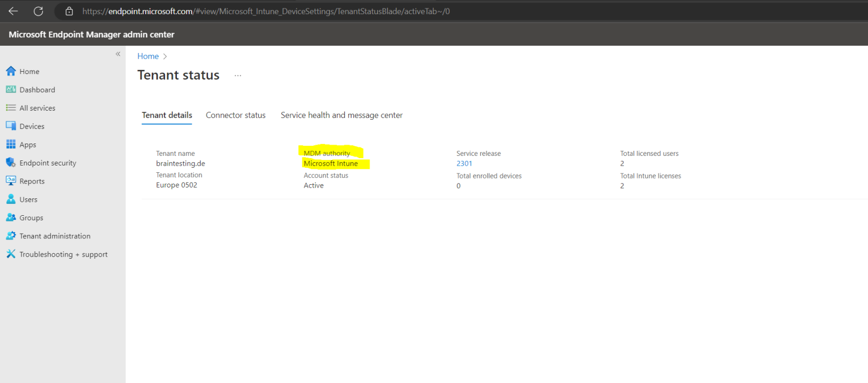Open the Dashboard sidebar icon
The height and width of the screenshot is (383, 868).
point(37,89)
